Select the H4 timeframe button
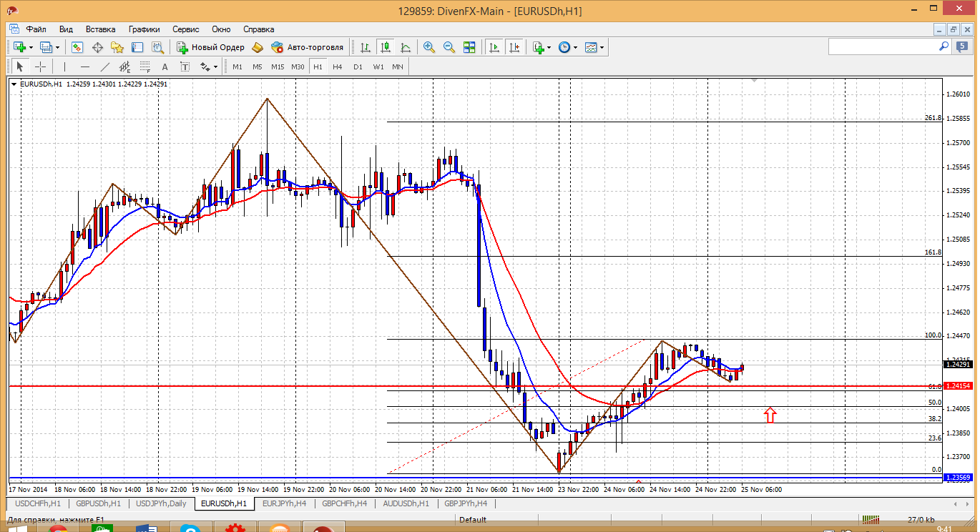 pyautogui.click(x=338, y=66)
